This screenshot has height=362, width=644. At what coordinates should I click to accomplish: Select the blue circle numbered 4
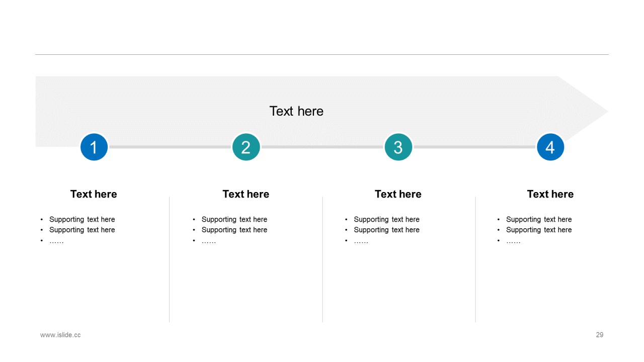(x=550, y=147)
